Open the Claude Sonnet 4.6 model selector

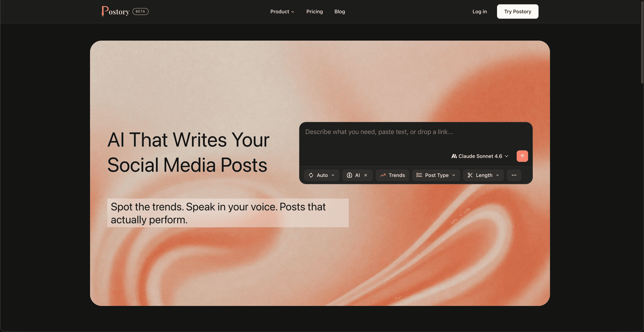pos(480,156)
